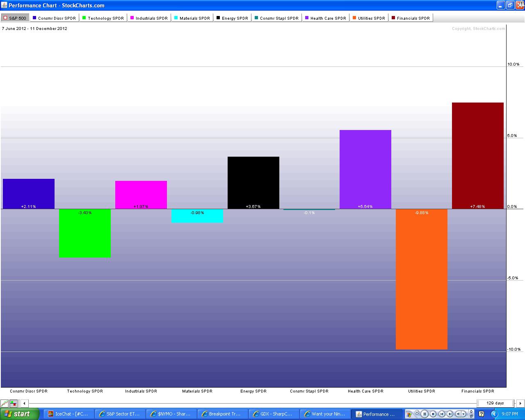Restore down the Performance Chart window
Viewport: 525px width, 420px height.
click(x=510, y=5)
